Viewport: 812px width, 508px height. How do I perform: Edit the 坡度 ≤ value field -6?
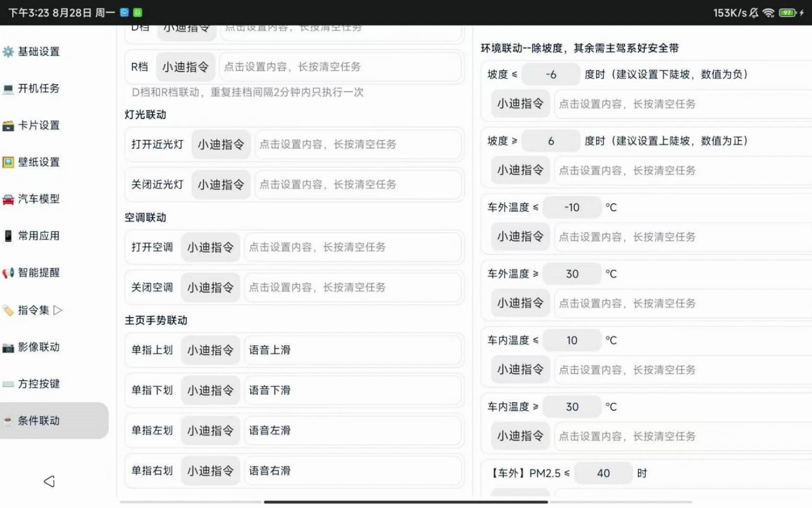click(551, 74)
